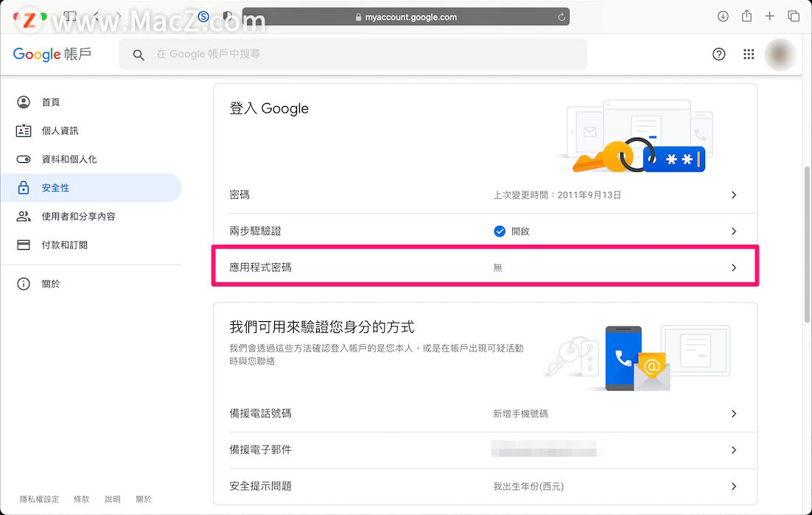Open 資料和個人化 in sidebar

(91, 159)
